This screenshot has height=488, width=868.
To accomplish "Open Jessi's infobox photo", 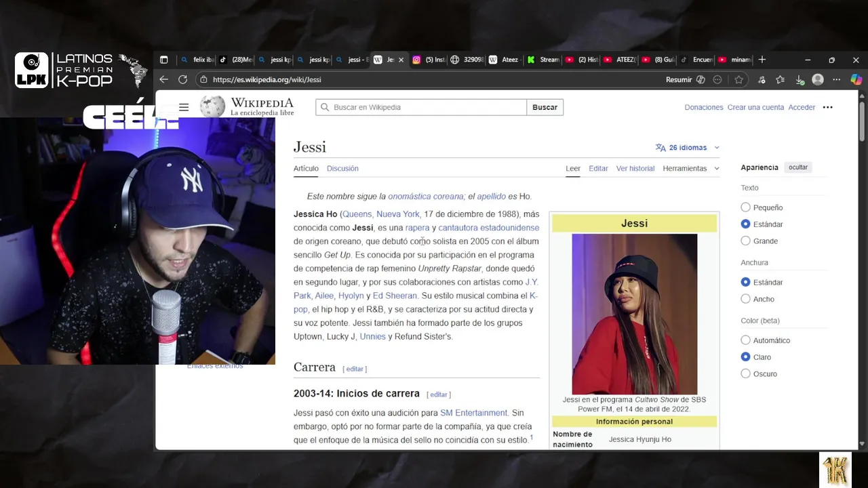I will coord(634,314).
